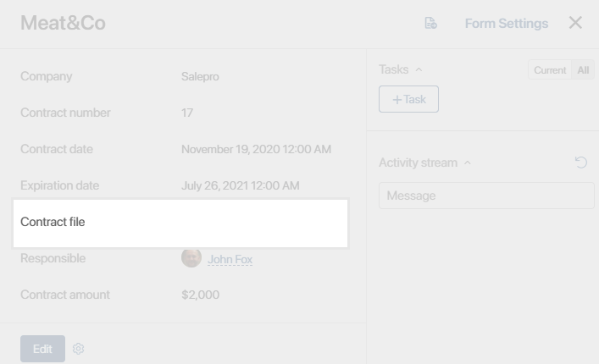The height and width of the screenshot is (364, 599).
Task: Collapse the Activity stream chevron
Action: pos(467,163)
